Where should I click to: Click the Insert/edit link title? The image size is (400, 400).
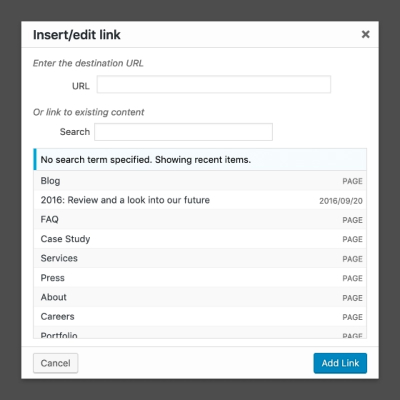pyautogui.click(x=77, y=35)
